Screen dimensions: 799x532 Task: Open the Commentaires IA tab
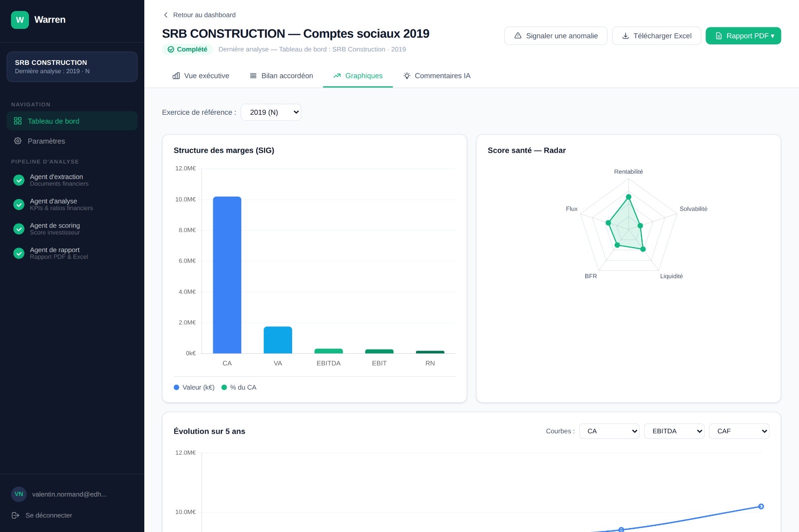click(x=437, y=76)
